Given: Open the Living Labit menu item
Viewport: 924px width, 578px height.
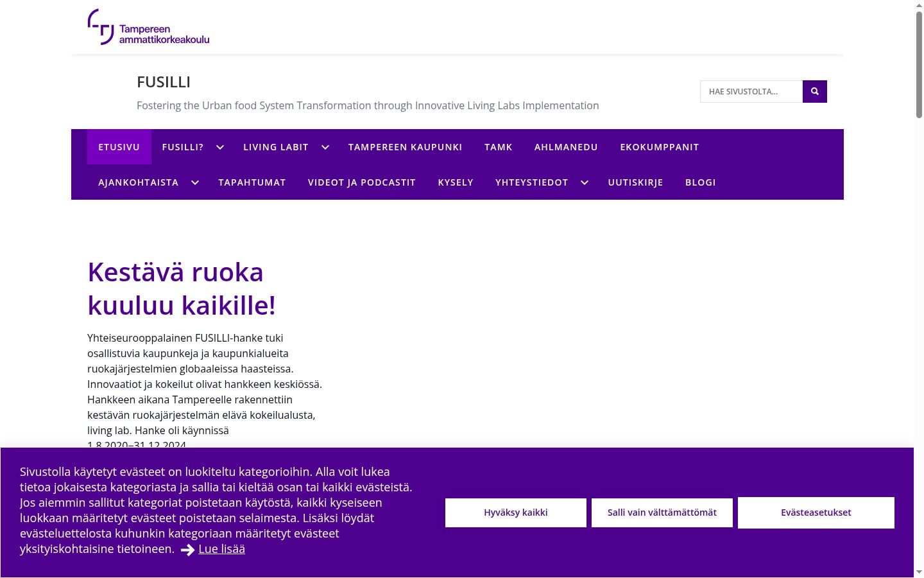Looking at the screenshot, I should (276, 147).
